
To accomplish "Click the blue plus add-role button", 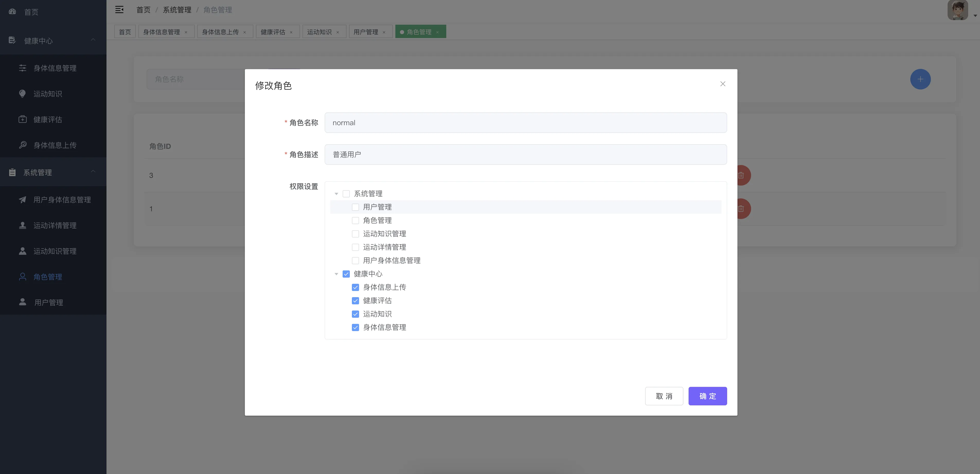I will (x=920, y=79).
